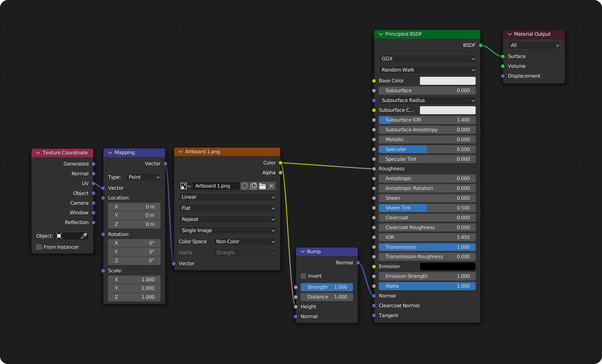602x364 pixels.
Task: Click the Emission black color swatch
Action: coord(448,267)
